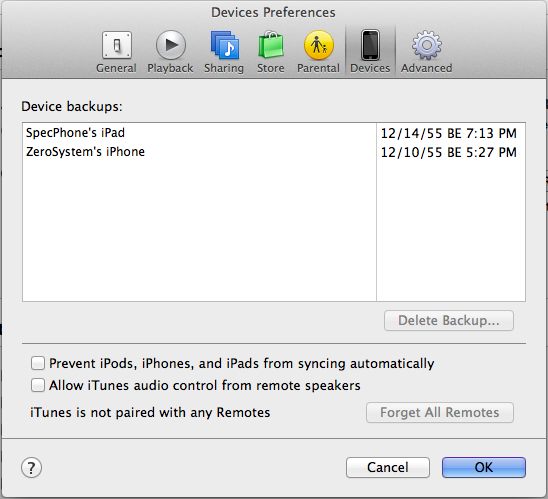
Task: Switch to the Advanced tab label
Action: [426, 68]
